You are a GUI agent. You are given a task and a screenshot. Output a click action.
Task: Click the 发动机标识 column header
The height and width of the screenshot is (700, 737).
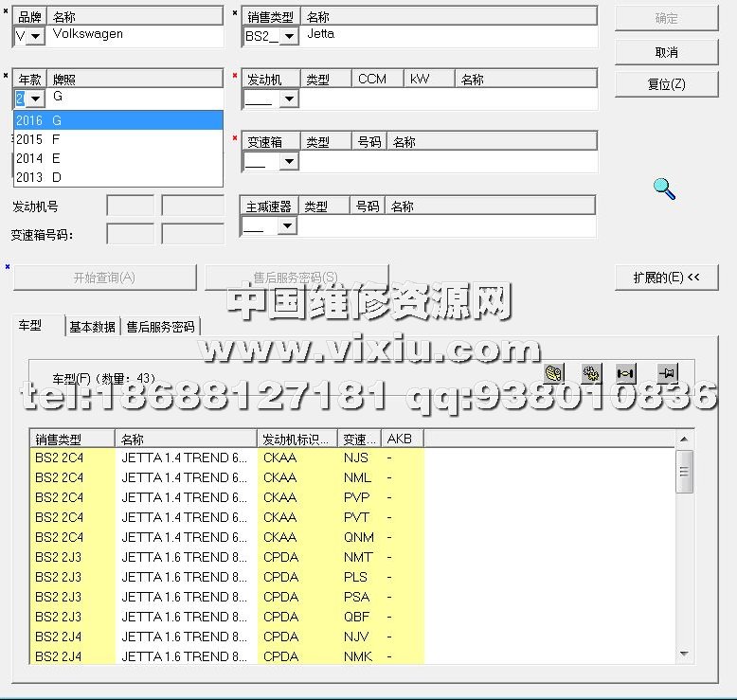tap(297, 440)
